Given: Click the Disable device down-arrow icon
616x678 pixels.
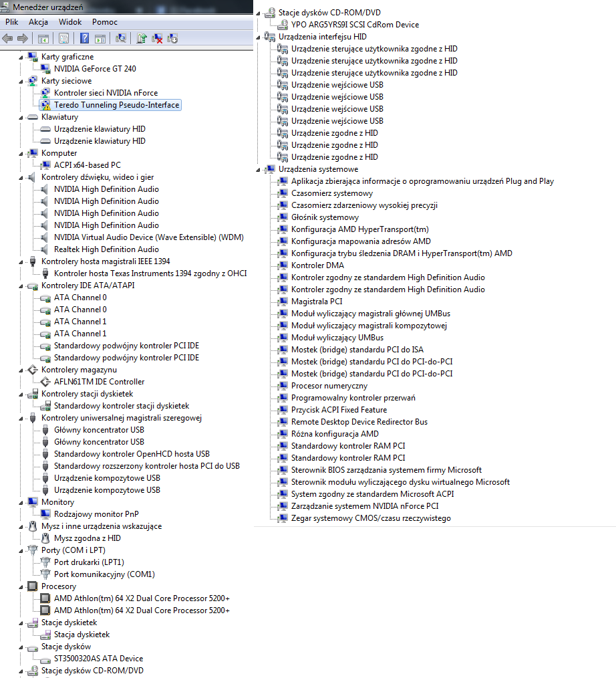Looking at the screenshot, I should 172,39.
